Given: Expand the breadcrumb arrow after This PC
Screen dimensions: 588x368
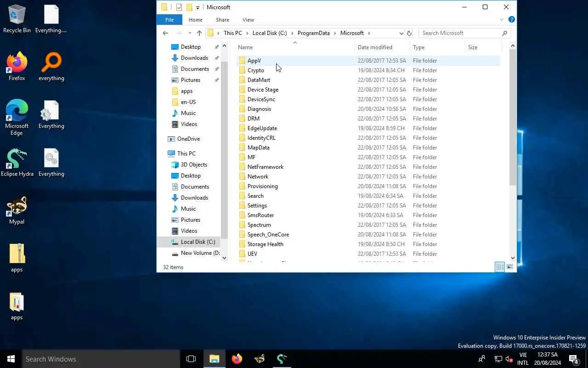Looking at the screenshot, I should coord(247,33).
